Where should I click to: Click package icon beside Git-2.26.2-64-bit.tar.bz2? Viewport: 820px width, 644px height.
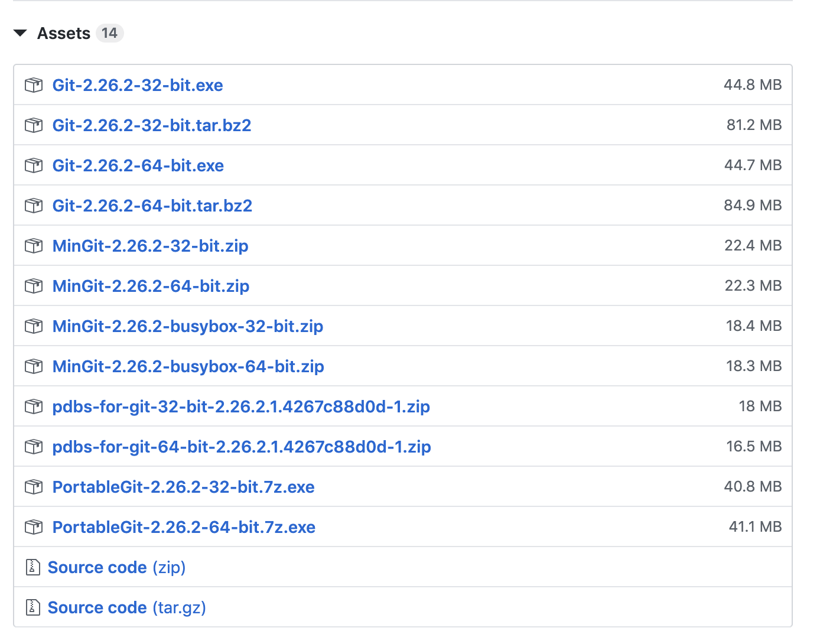click(x=34, y=206)
